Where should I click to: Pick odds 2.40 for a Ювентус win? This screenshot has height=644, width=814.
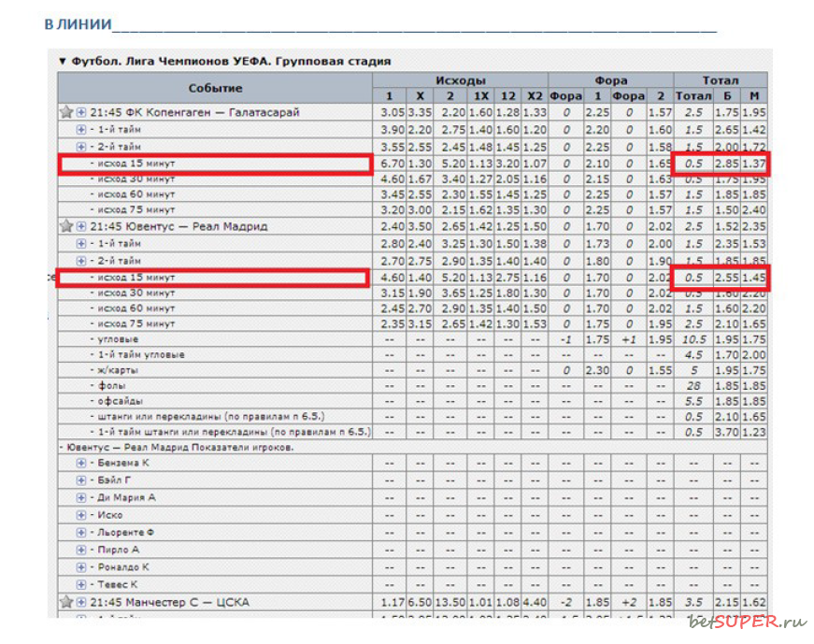tap(393, 226)
